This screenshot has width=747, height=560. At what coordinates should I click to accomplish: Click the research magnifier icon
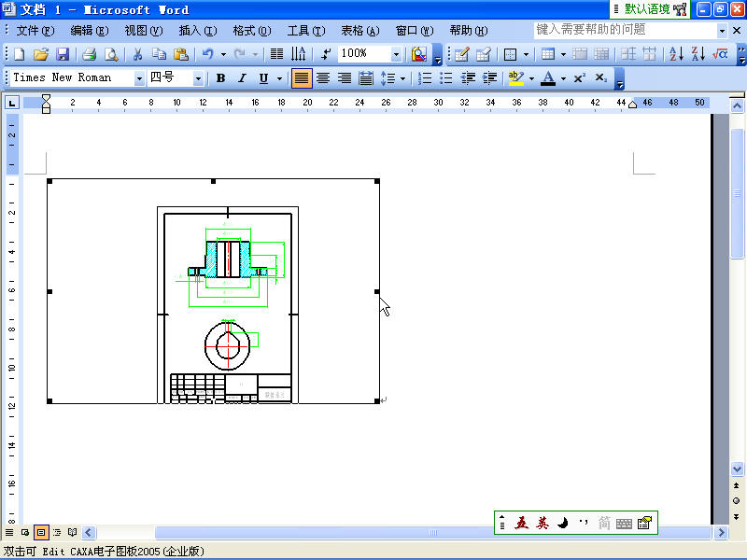click(418, 54)
